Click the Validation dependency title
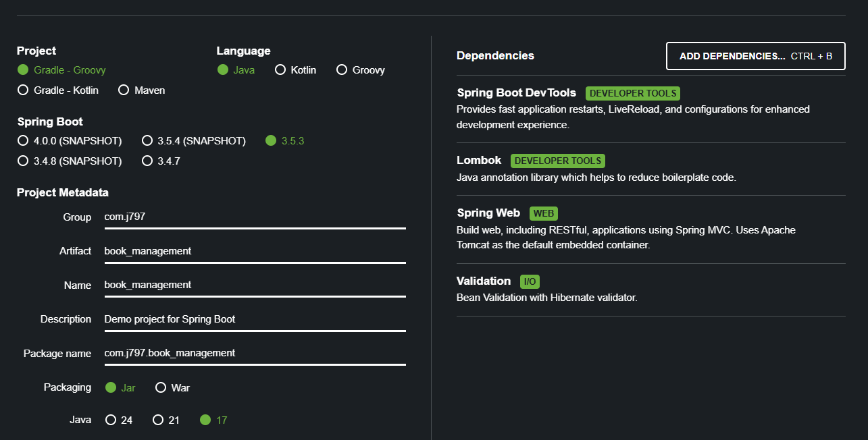The width and height of the screenshot is (868, 440). pyautogui.click(x=484, y=281)
